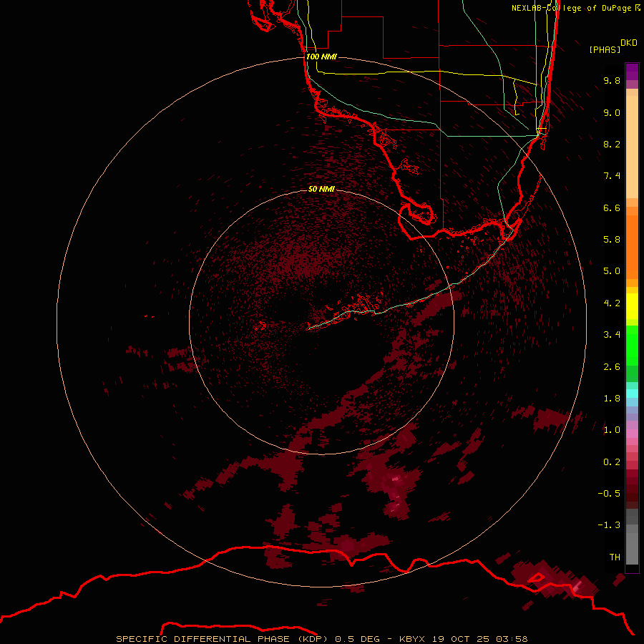Image resolution: width=644 pixels, height=644 pixels.
Task: Click the 0.5 DEG elevation angle text
Action: click(x=359, y=639)
